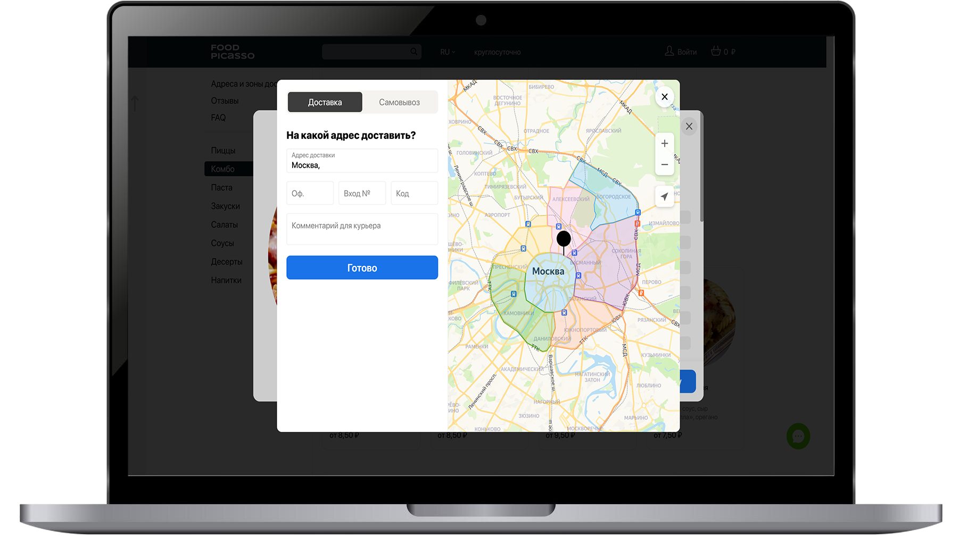Image resolution: width=959 pixels, height=560 pixels.
Task: Zoom in on the map
Action: (x=664, y=144)
